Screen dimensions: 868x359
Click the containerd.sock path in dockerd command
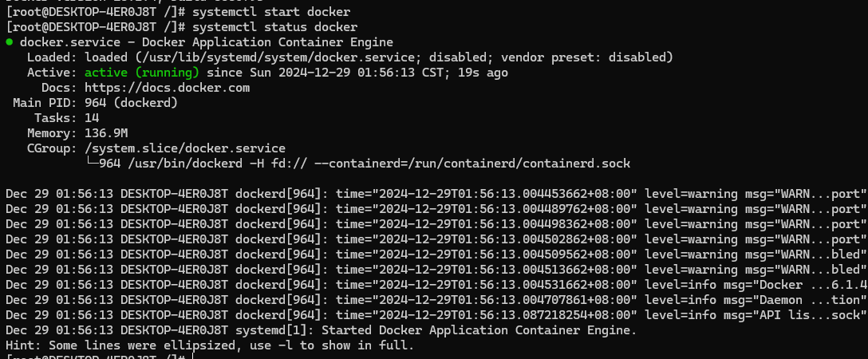coord(563,164)
